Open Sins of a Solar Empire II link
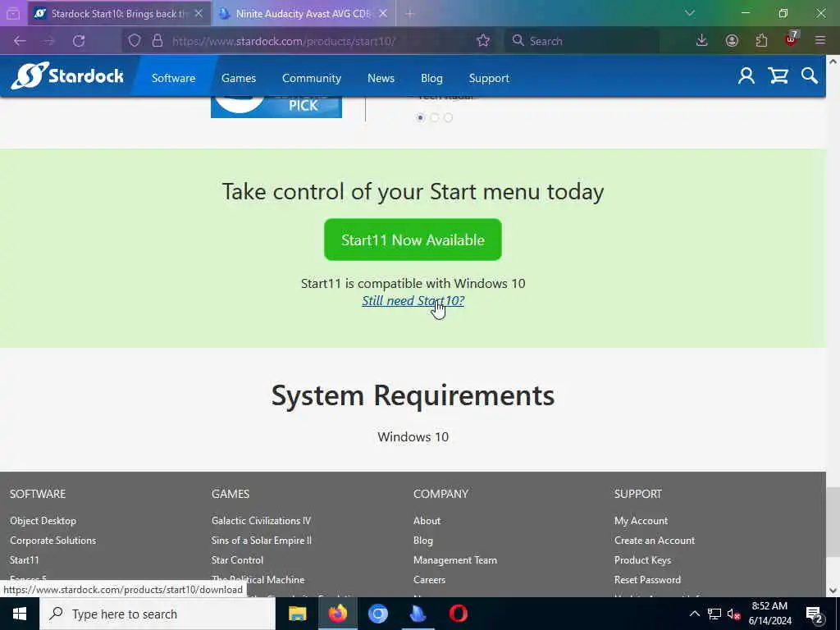The height and width of the screenshot is (630, 840). tap(262, 540)
